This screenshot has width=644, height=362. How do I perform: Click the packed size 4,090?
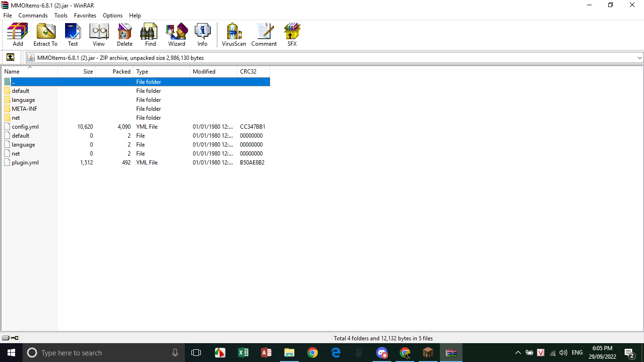pos(124,127)
